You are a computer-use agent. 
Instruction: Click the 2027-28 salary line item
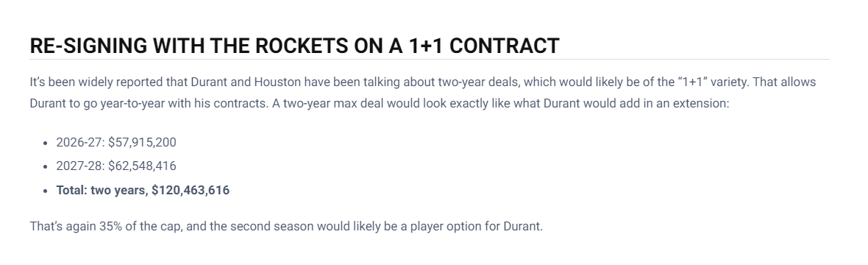coord(116,166)
